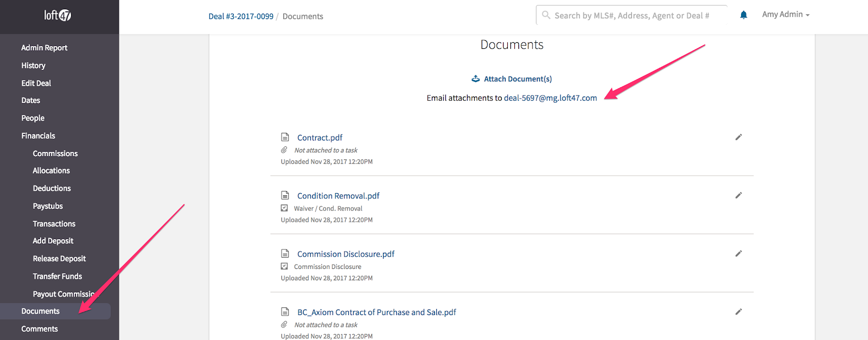Open the Condition Removal.pdf document link
Screen dimensions: 868x340
point(338,196)
